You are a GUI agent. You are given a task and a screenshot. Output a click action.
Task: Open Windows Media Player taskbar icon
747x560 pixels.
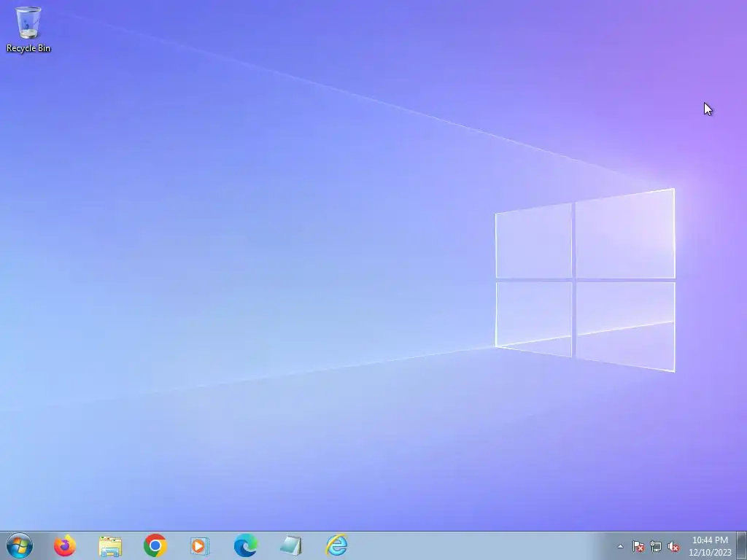tap(200, 546)
